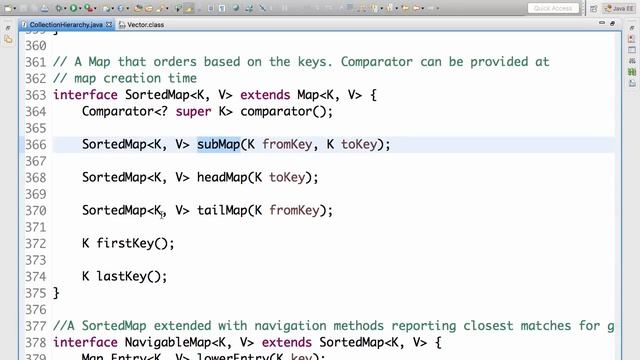
Task: Click line number 366 in the gutter
Action: pyautogui.click(x=36, y=144)
